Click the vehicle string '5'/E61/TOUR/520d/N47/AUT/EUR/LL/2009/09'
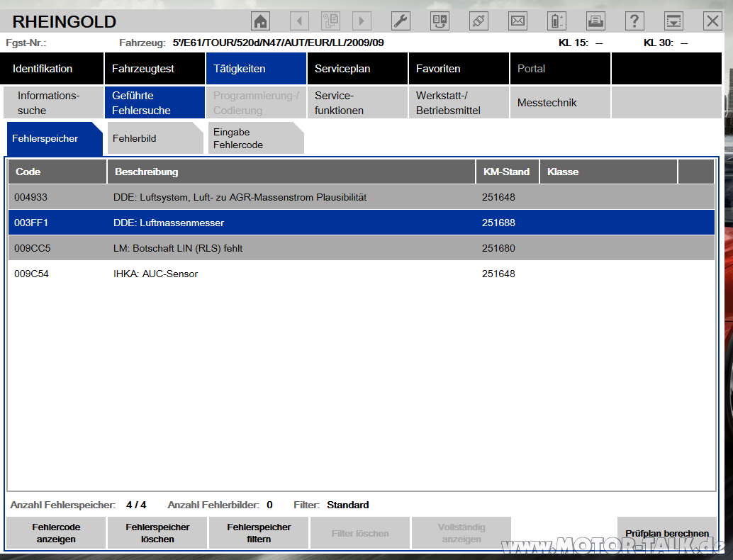 [x=278, y=43]
